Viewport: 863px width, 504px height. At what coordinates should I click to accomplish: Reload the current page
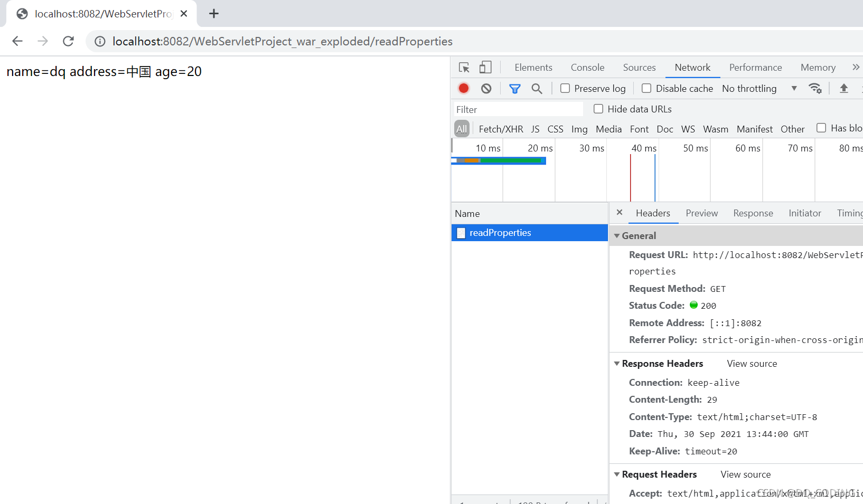(68, 41)
